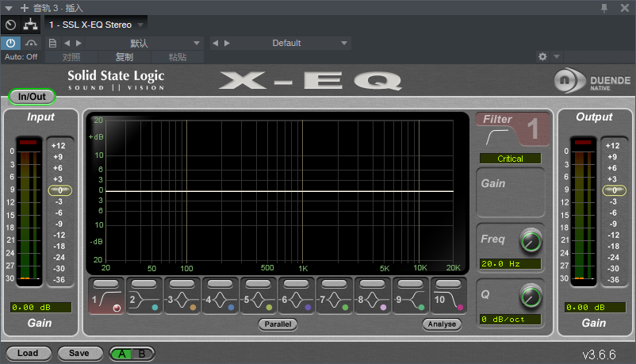Toggle band 10 enable button

[x=448, y=284]
